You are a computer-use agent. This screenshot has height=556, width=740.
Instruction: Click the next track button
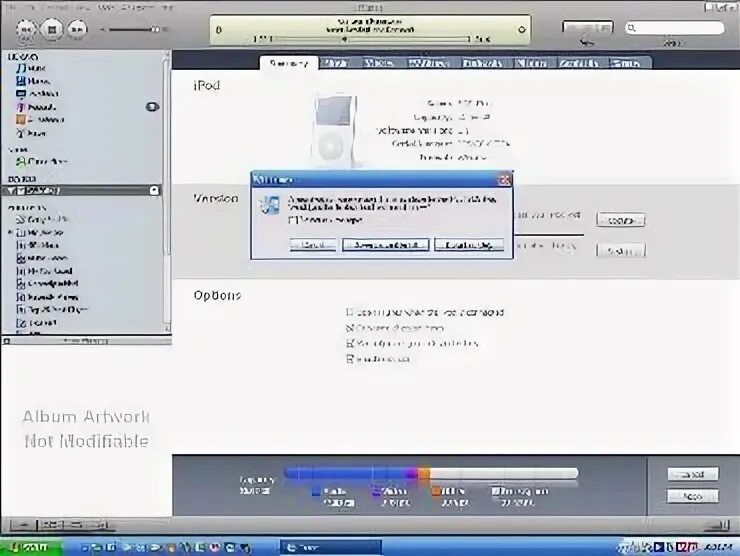click(77, 30)
